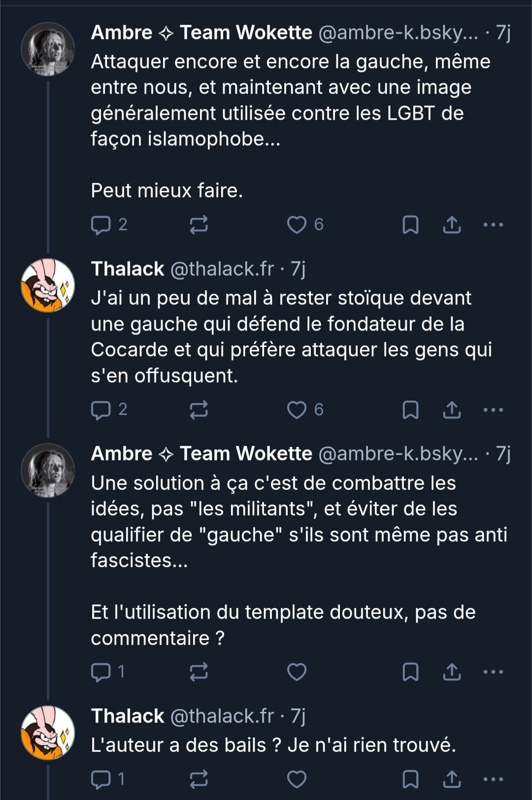
Task: Open more options on Ambre's "template douteux" post
Action: pos(493,672)
